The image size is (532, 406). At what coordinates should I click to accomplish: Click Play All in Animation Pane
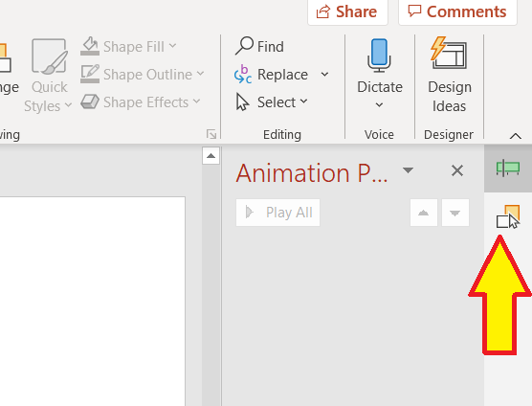tap(277, 213)
